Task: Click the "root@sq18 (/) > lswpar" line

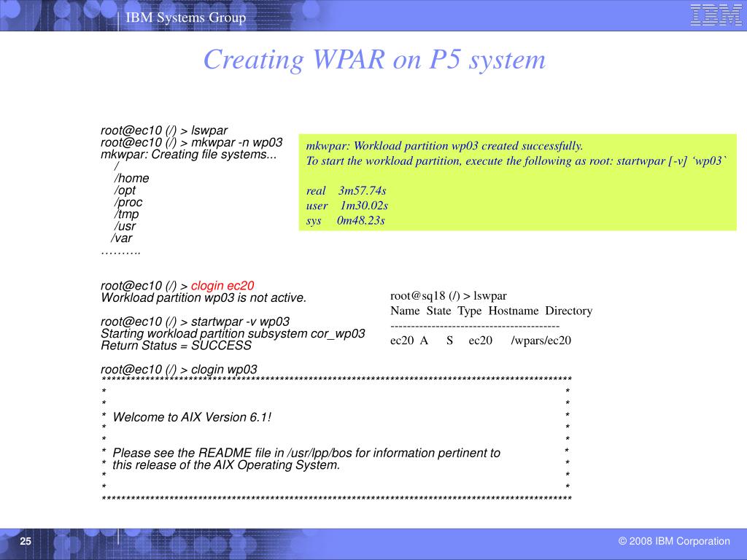Action: tap(449, 296)
